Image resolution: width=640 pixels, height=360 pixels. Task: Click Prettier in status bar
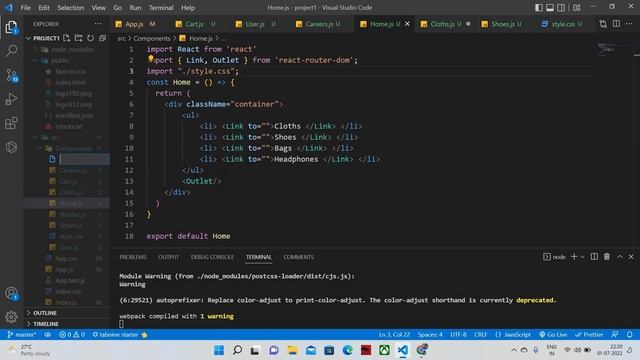point(589,334)
